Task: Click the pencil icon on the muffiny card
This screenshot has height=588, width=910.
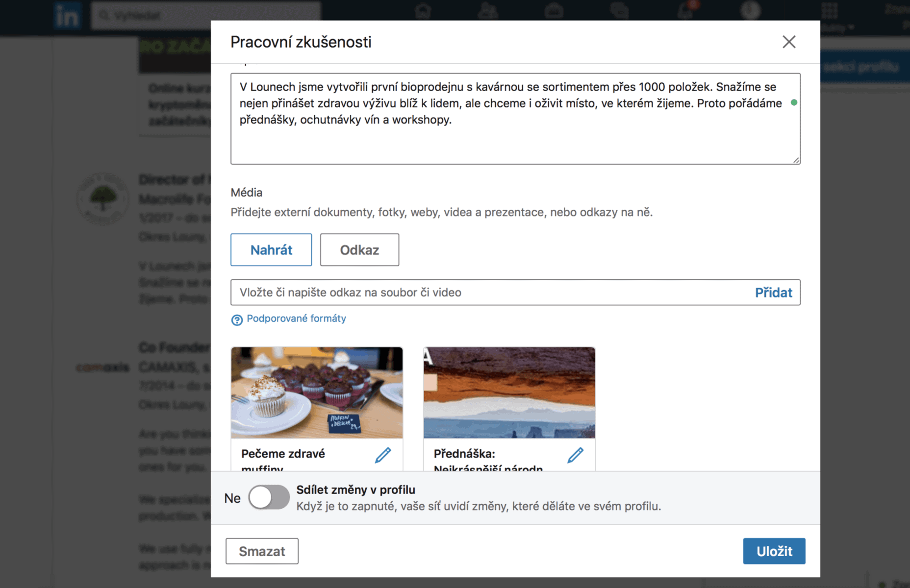Action: point(383,455)
